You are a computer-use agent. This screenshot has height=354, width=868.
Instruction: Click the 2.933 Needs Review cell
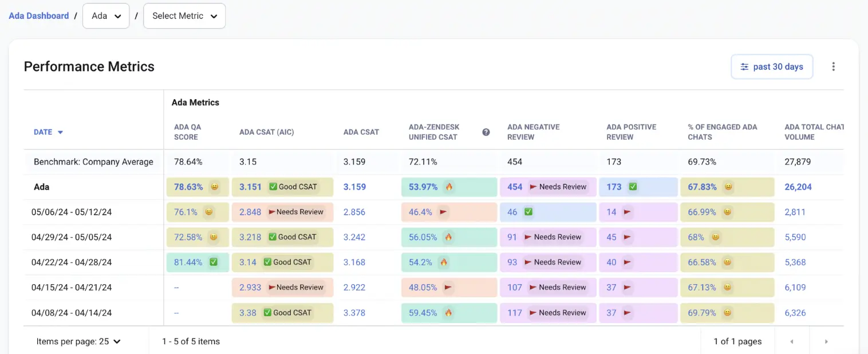click(282, 288)
